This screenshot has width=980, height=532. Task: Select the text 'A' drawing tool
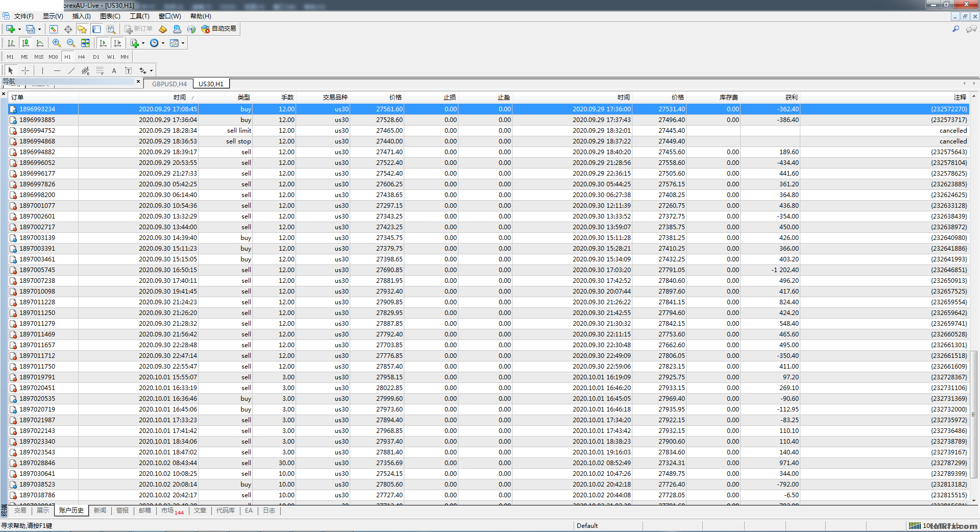[x=114, y=70]
